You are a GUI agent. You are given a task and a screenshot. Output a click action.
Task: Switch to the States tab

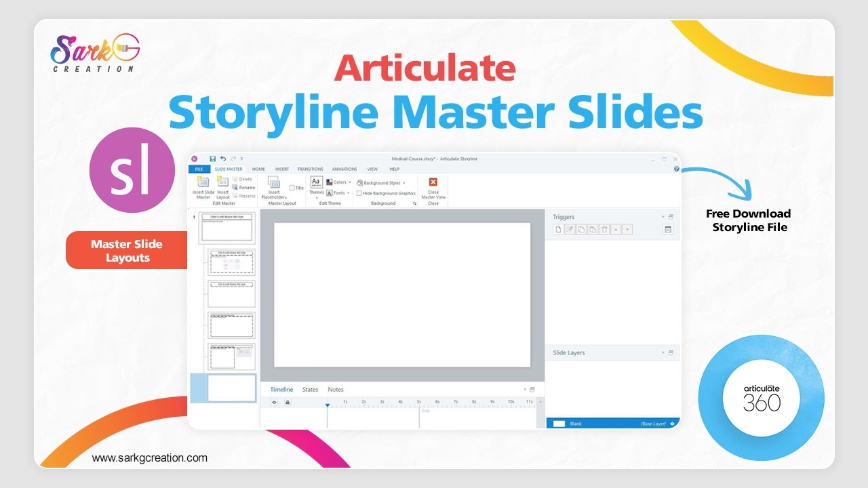tap(310, 390)
